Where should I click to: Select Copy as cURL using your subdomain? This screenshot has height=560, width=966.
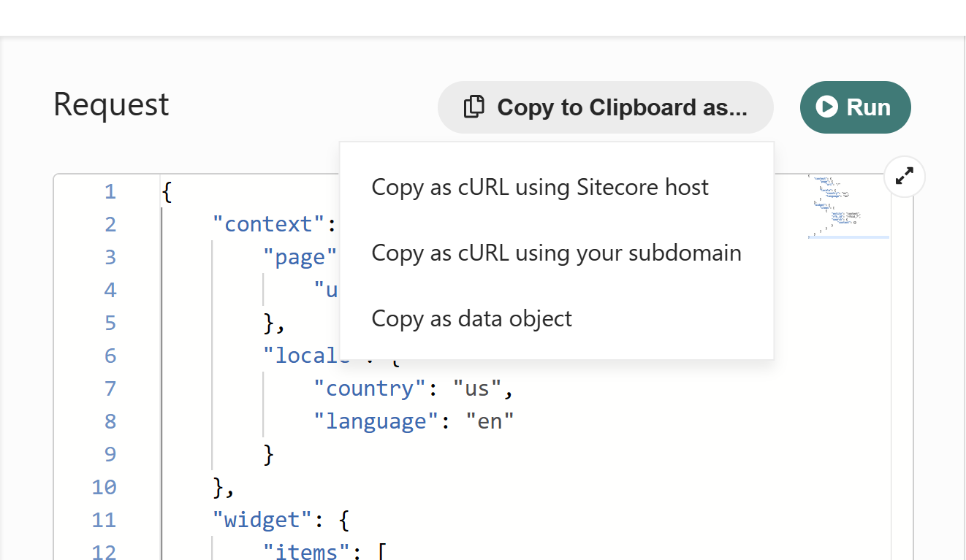pyautogui.click(x=556, y=253)
